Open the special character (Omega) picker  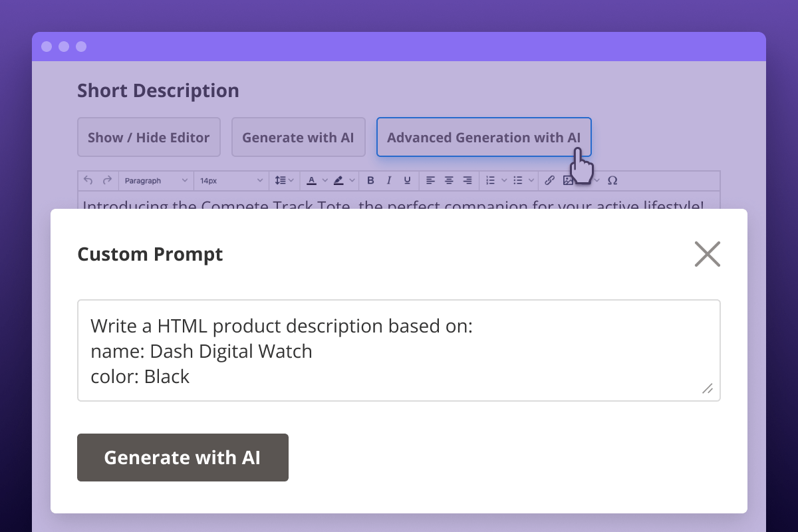[x=612, y=180]
